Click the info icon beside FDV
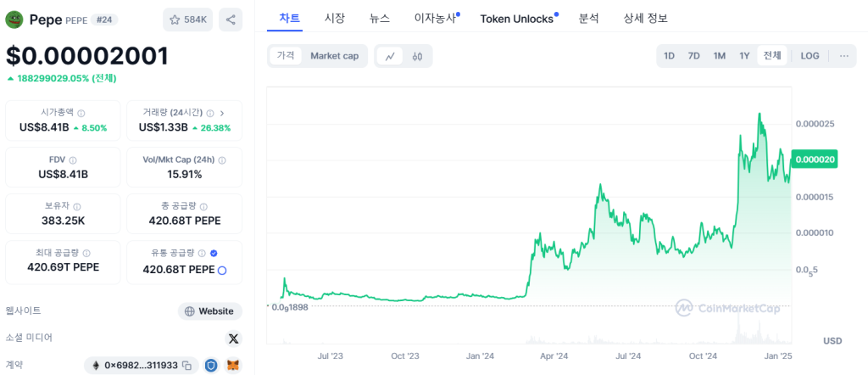868x375 pixels. [72, 160]
